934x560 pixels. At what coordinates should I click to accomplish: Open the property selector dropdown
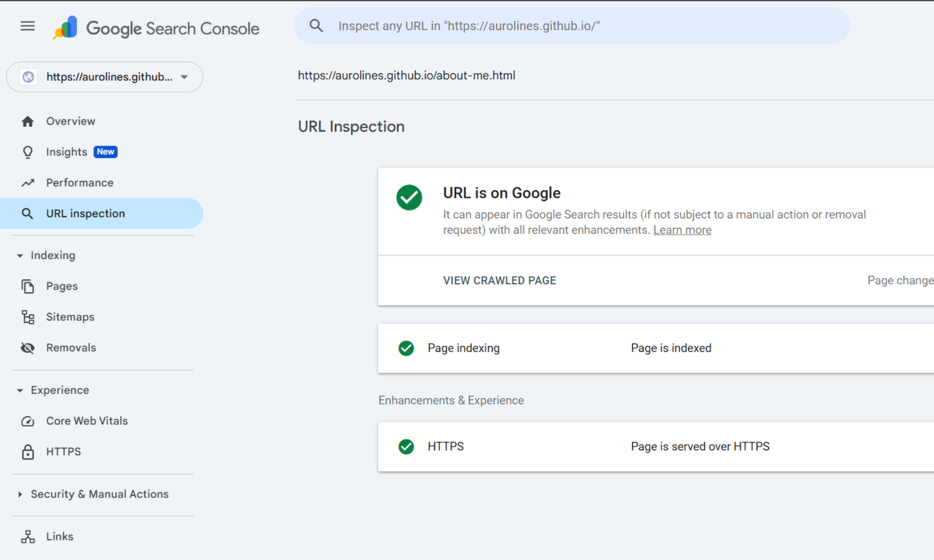104,77
